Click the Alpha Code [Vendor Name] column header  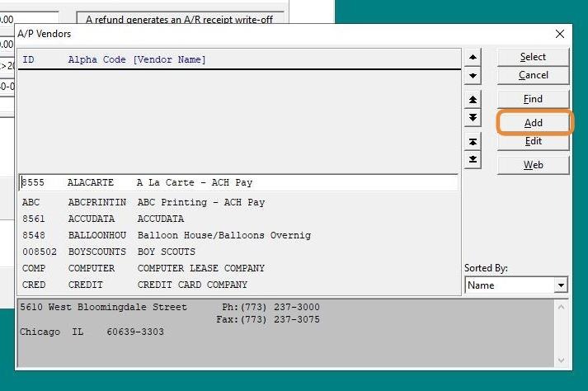pyautogui.click(x=137, y=59)
